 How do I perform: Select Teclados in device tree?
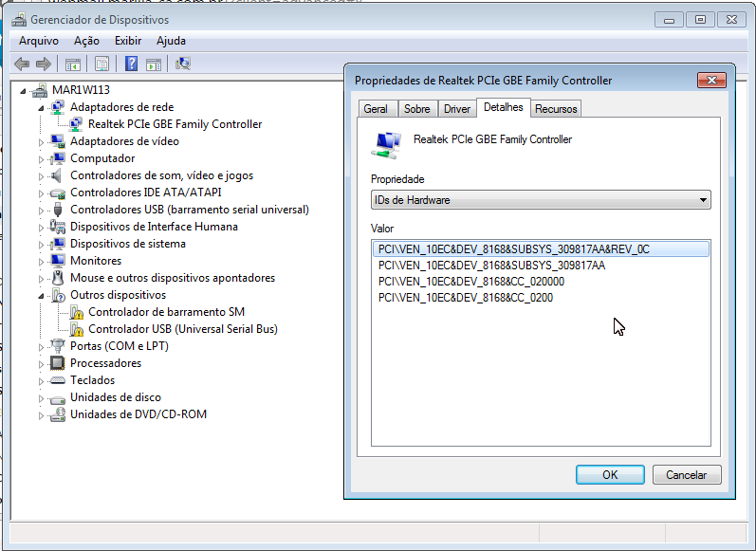pyautogui.click(x=93, y=380)
